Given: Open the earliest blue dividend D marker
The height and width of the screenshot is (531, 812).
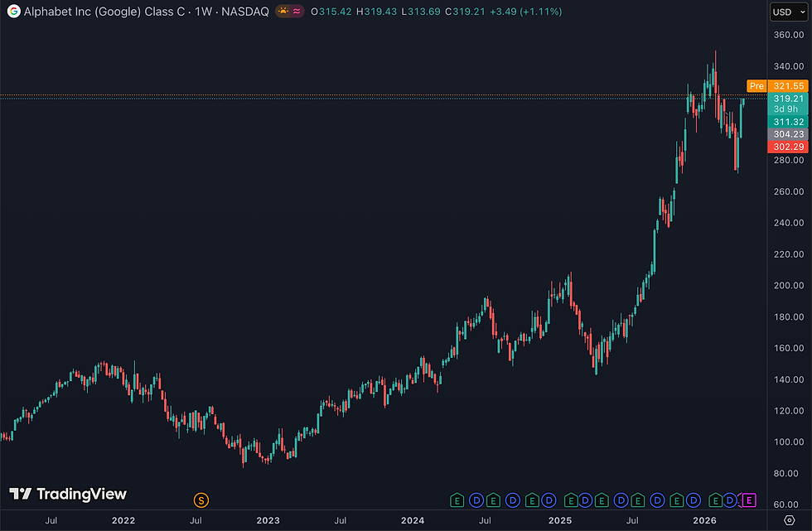Looking at the screenshot, I should 476,500.
